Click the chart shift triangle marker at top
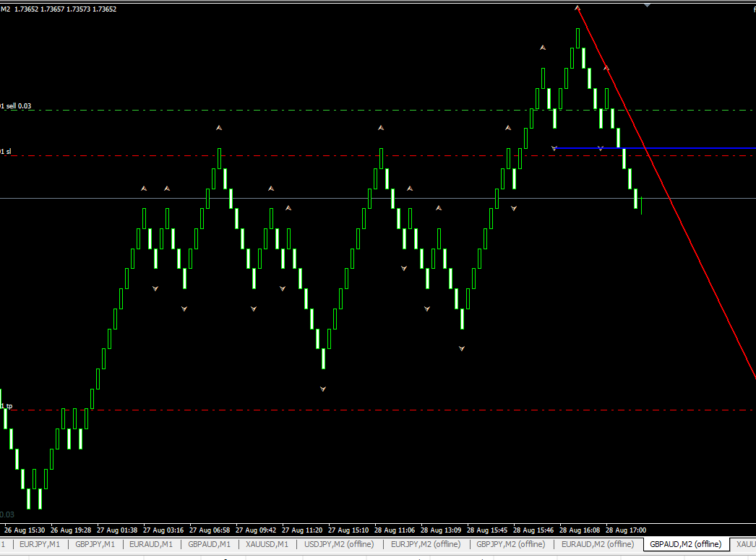This screenshot has width=756, height=560. [647, 5]
